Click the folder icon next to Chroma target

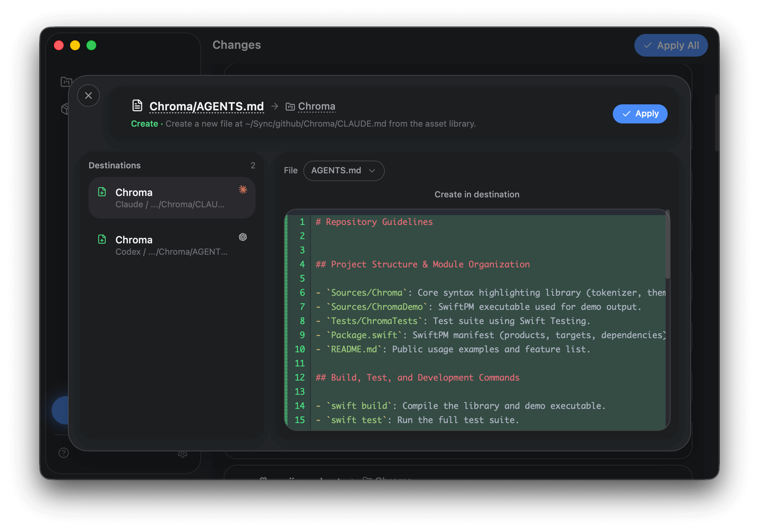coord(290,106)
